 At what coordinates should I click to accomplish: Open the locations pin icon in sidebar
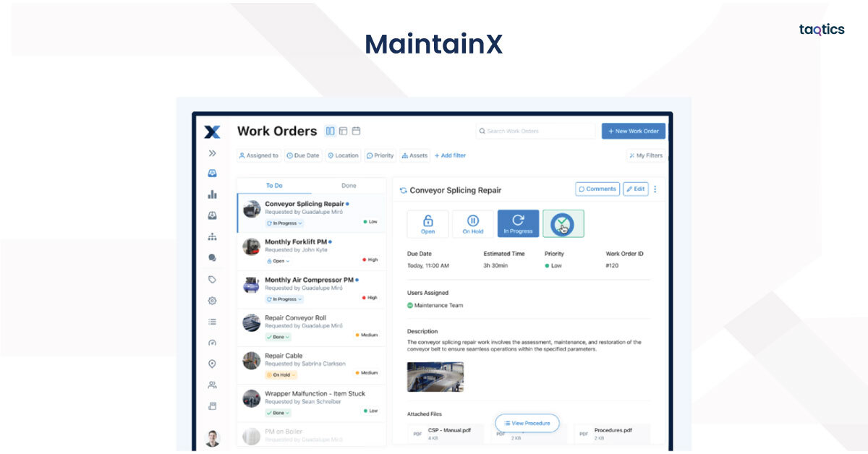click(212, 364)
